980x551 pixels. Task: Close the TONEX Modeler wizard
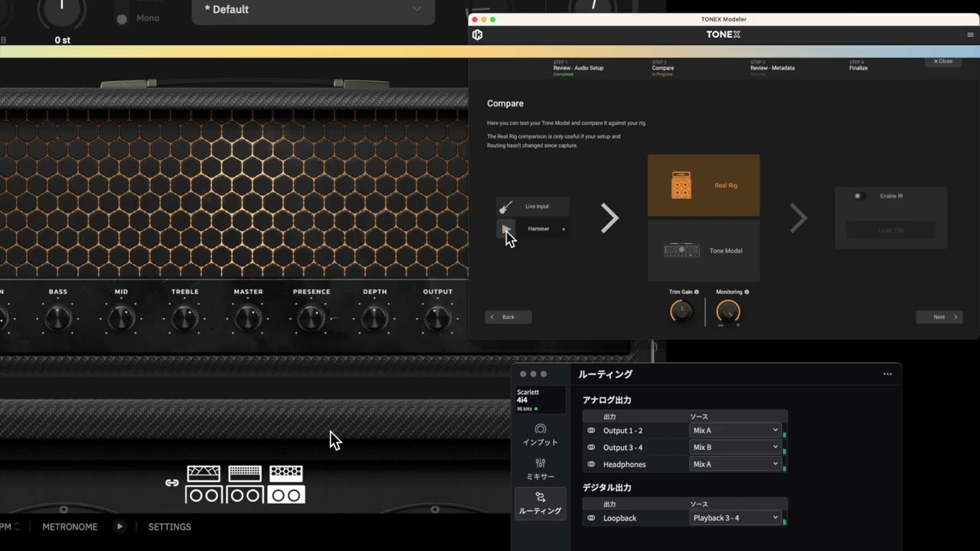coord(943,61)
